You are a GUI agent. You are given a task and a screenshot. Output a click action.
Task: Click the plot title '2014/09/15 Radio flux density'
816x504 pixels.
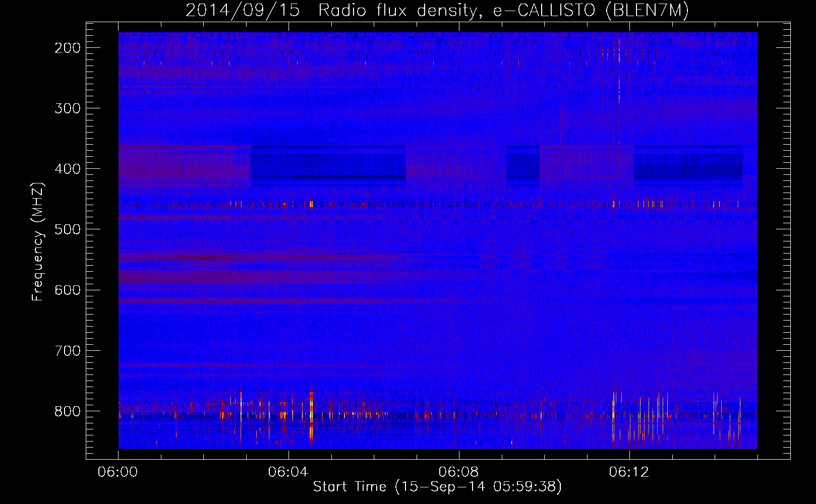[x=331, y=11]
